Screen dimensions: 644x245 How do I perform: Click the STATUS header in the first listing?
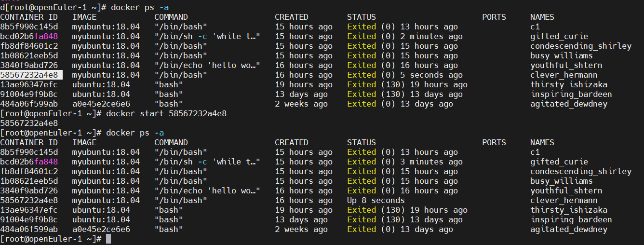[x=362, y=17]
